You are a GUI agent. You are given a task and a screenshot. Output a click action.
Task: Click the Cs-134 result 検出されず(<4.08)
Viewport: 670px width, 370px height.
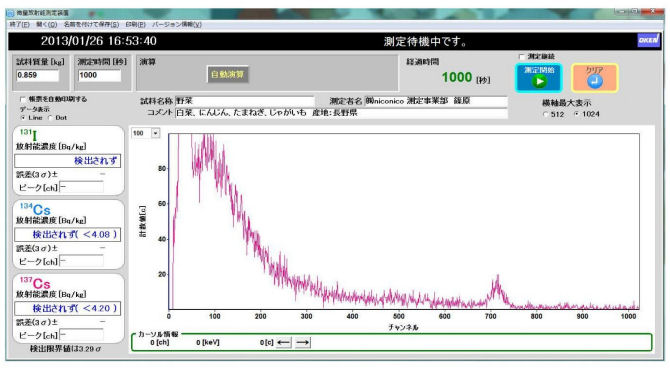68,235
